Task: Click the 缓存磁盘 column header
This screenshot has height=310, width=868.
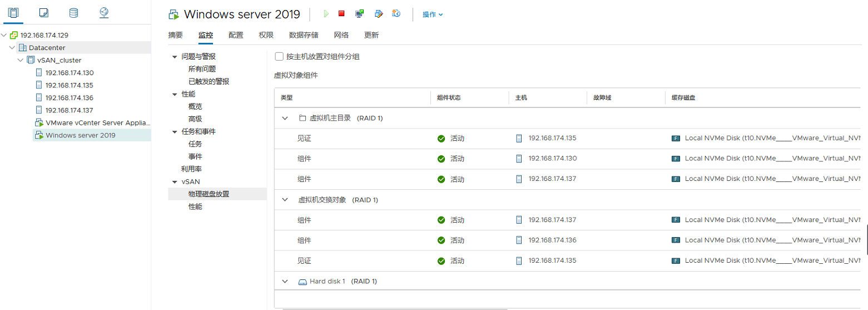Action: [683, 97]
